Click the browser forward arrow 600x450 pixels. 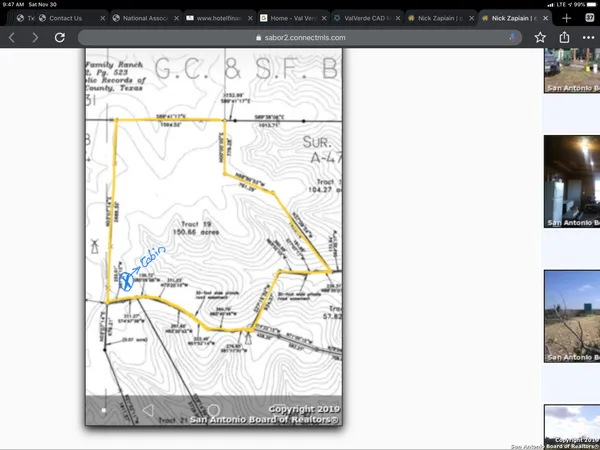[x=35, y=37]
